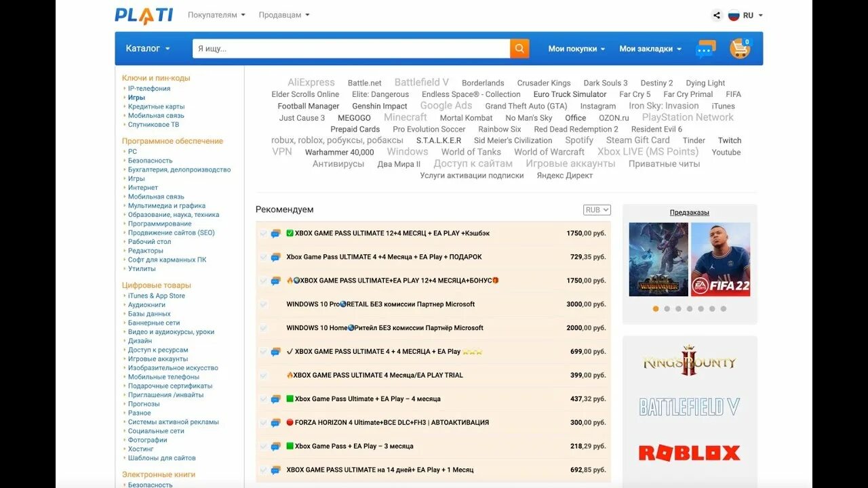Tick check mark next to Xbox Game Pass + EA Play – 3 месяца
This screenshot has height=488, width=868.
pyautogui.click(x=263, y=447)
